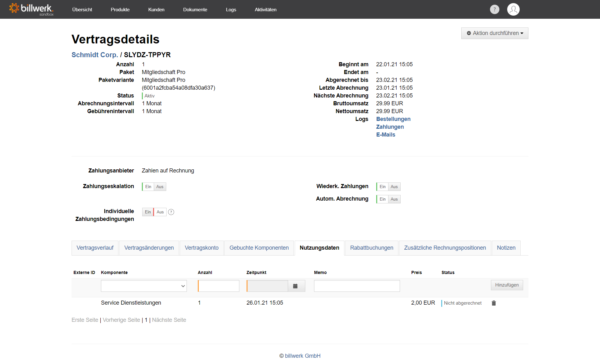The image size is (600, 364).
Task: Switch to the Vertragsänderungen tab
Action: [149, 248]
